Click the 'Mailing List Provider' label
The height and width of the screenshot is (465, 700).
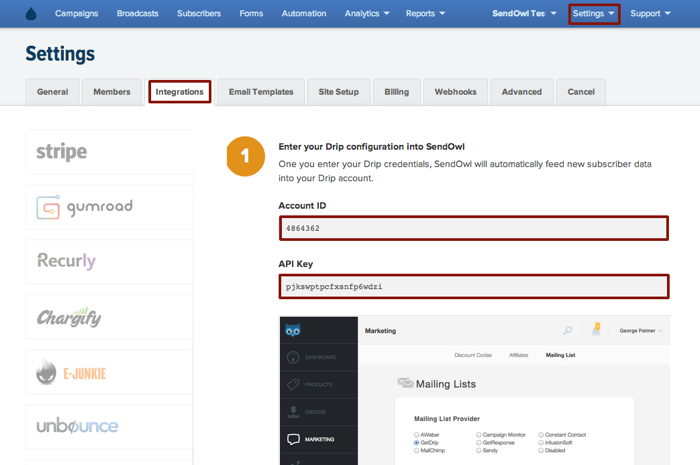tap(447, 419)
